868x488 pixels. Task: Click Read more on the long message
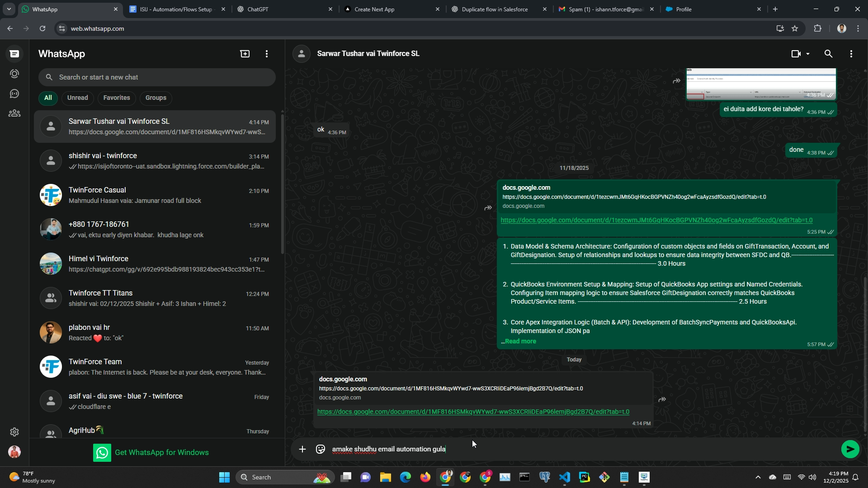pyautogui.click(x=520, y=341)
